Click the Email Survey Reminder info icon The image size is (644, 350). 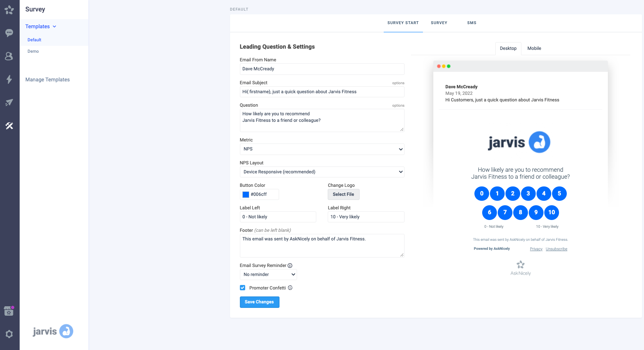290,265
